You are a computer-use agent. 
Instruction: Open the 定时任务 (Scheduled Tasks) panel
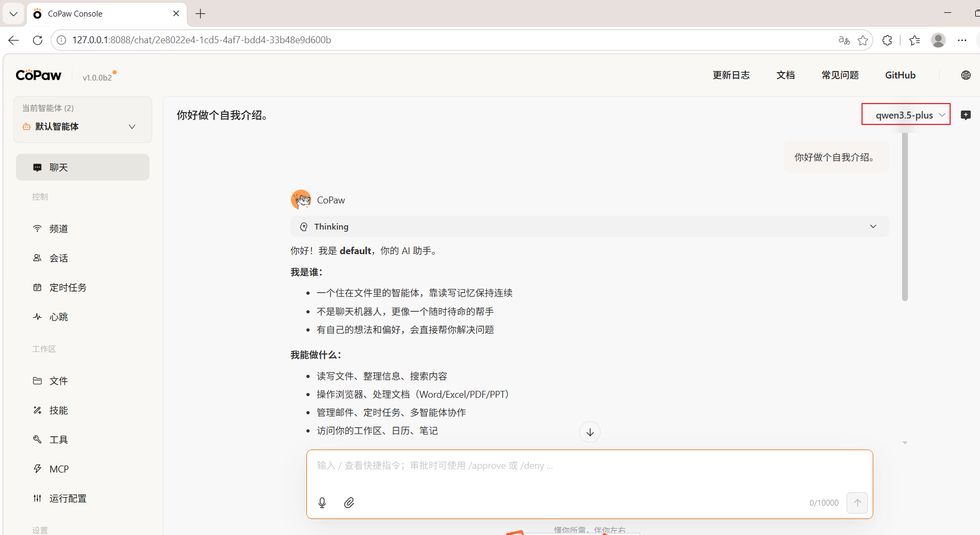68,287
